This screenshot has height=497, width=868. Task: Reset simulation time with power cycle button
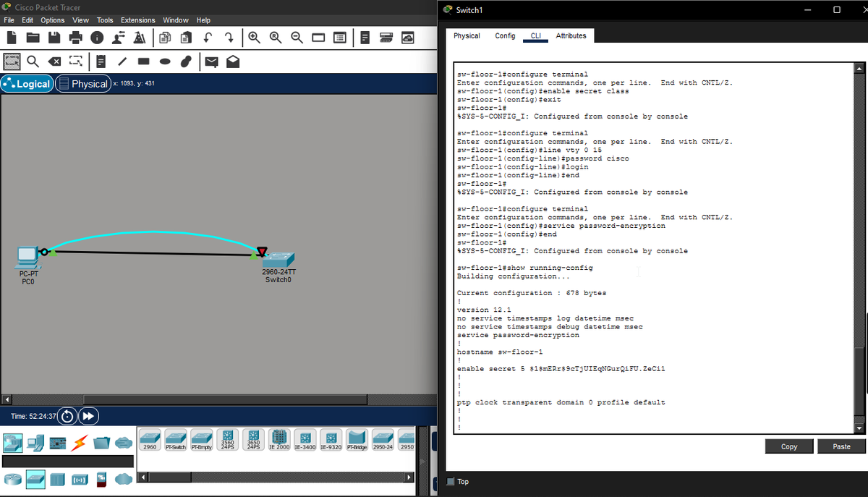tap(67, 417)
